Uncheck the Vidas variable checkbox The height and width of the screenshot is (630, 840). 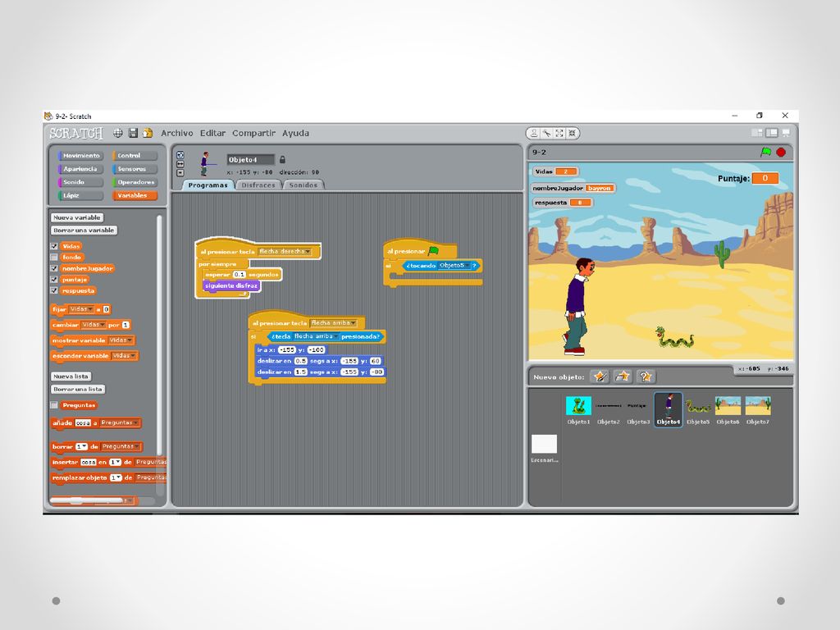tap(54, 246)
